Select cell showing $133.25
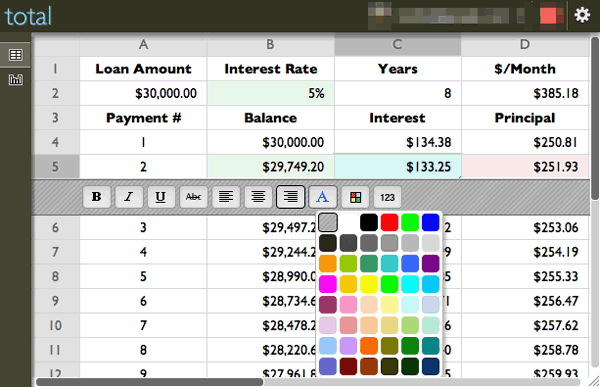The width and height of the screenshot is (600, 387). (x=398, y=167)
